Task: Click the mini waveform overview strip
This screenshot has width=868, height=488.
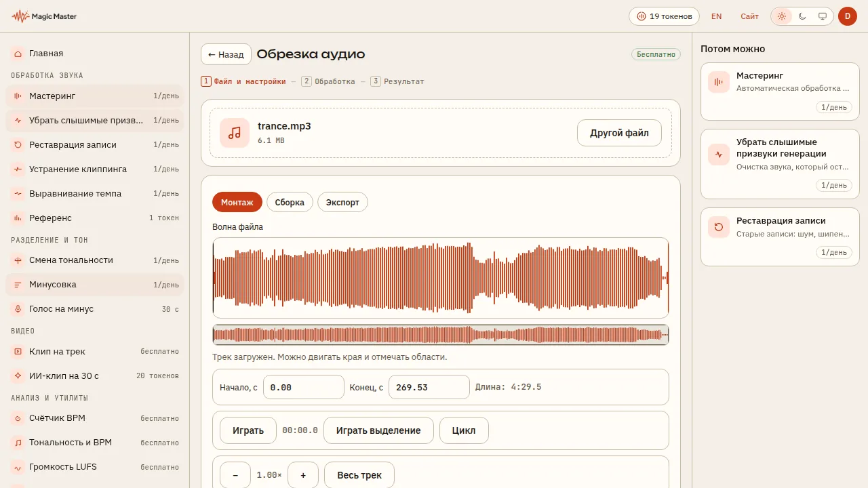Action: (441, 335)
